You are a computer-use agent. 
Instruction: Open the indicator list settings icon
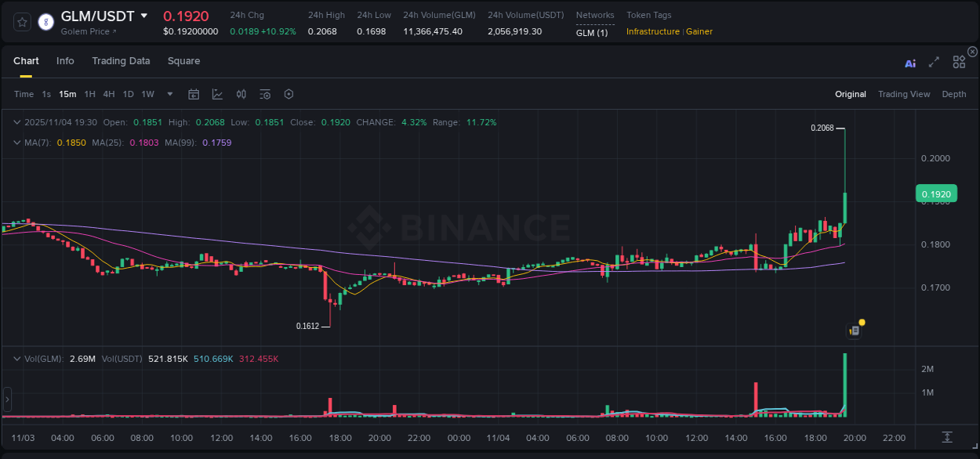coord(264,94)
